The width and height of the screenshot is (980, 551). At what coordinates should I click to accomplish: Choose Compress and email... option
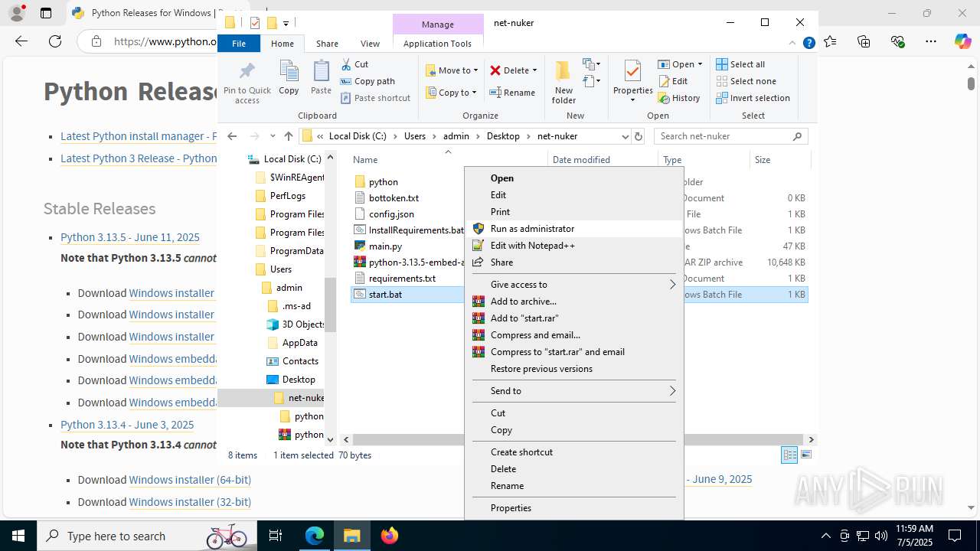574,334
